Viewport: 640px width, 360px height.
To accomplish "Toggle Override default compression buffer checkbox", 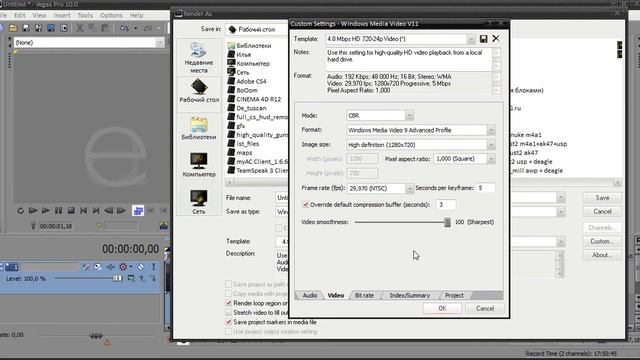I will (x=305, y=204).
